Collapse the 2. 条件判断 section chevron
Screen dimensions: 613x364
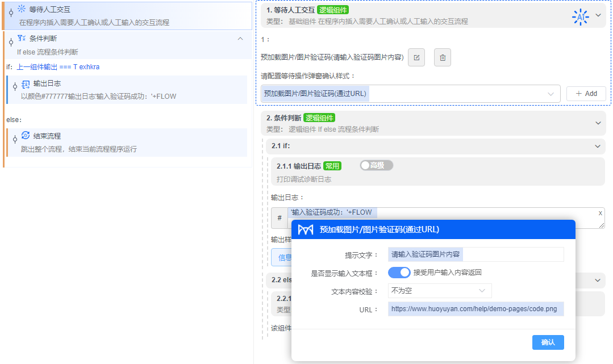coord(598,123)
